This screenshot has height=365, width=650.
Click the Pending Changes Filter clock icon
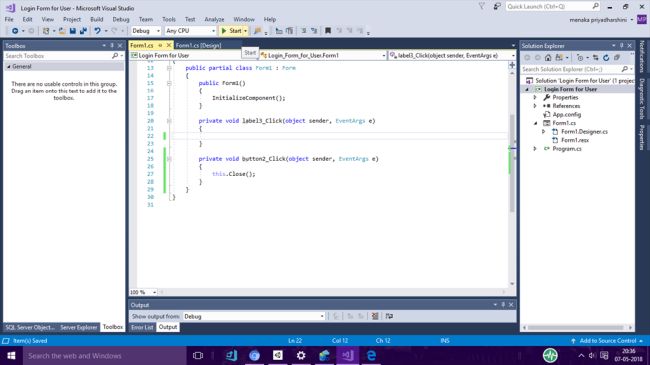tap(580, 58)
